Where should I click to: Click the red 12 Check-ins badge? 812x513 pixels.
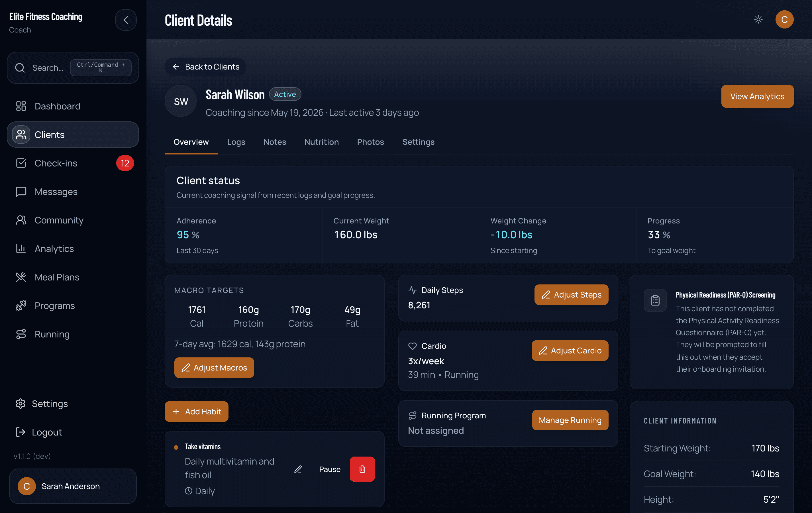125,163
